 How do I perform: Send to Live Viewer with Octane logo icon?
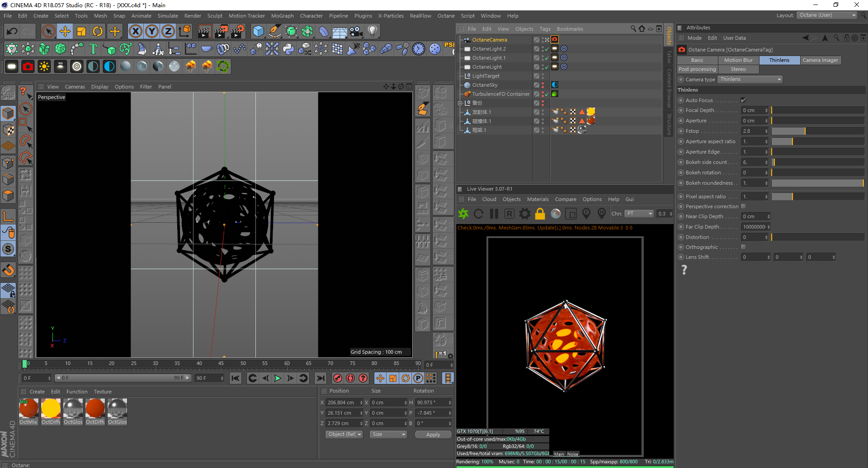pyautogui.click(x=463, y=214)
